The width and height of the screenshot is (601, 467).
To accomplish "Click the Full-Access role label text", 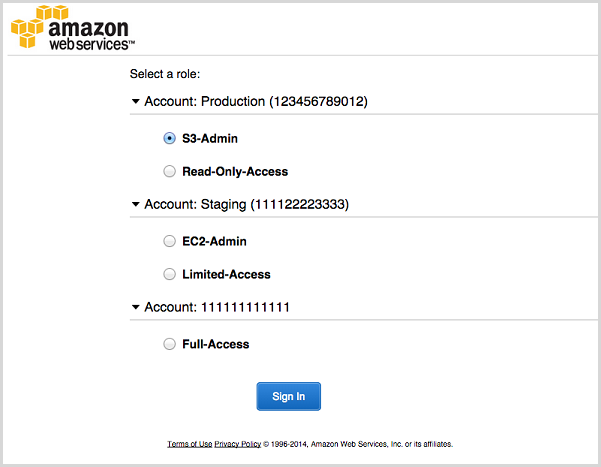I will [215, 344].
